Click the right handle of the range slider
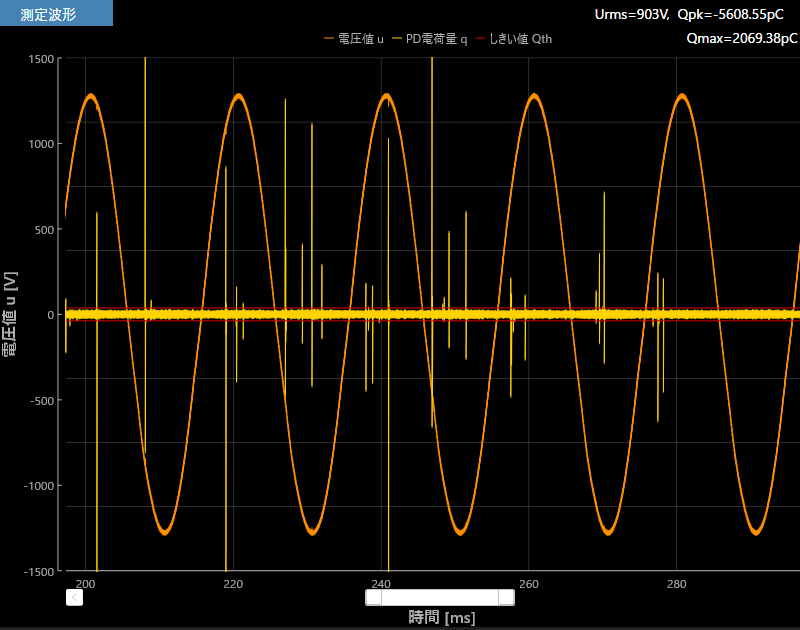Image resolution: width=800 pixels, height=630 pixels. point(506,597)
